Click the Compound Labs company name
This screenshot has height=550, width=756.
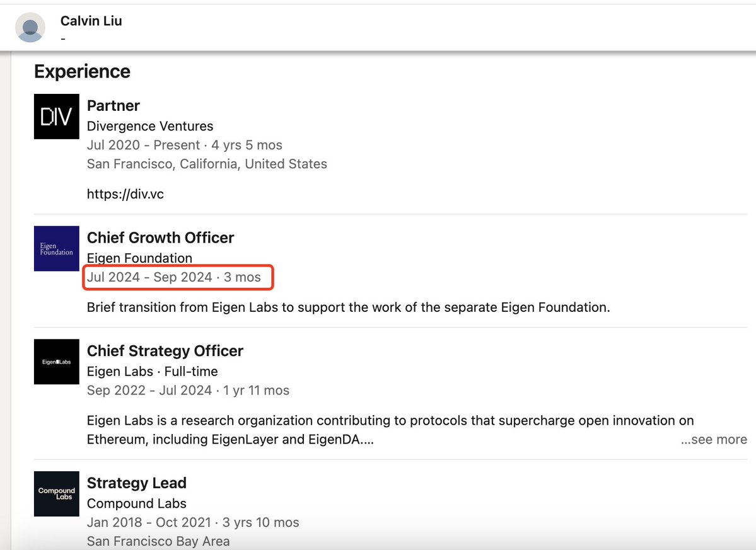137,503
